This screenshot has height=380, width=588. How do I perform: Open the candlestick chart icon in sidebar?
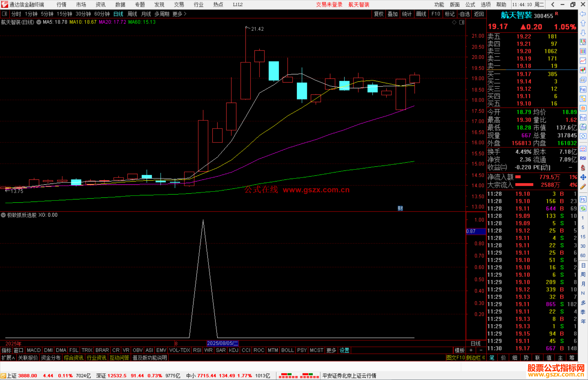[583, 70]
